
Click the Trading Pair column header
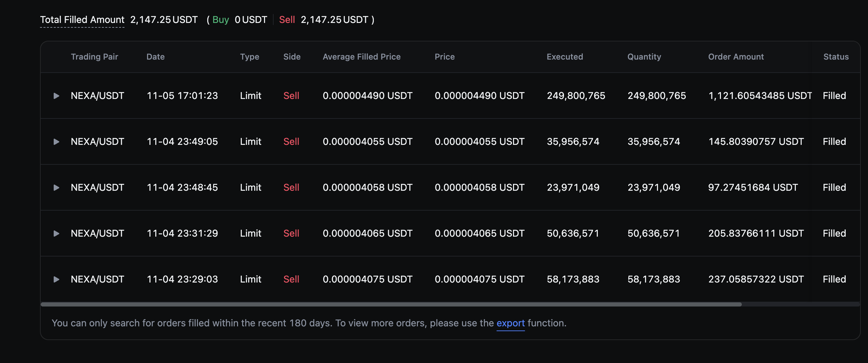(x=94, y=57)
